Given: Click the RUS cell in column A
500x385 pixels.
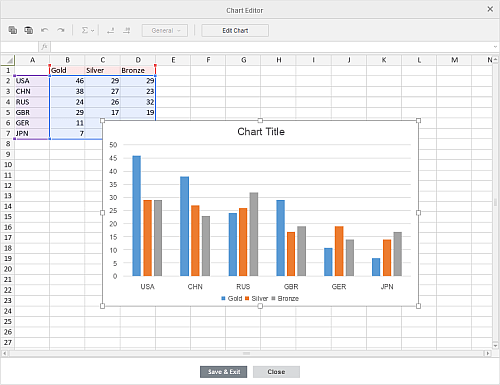Looking at the screenshot, I should (x=32, y=102).
